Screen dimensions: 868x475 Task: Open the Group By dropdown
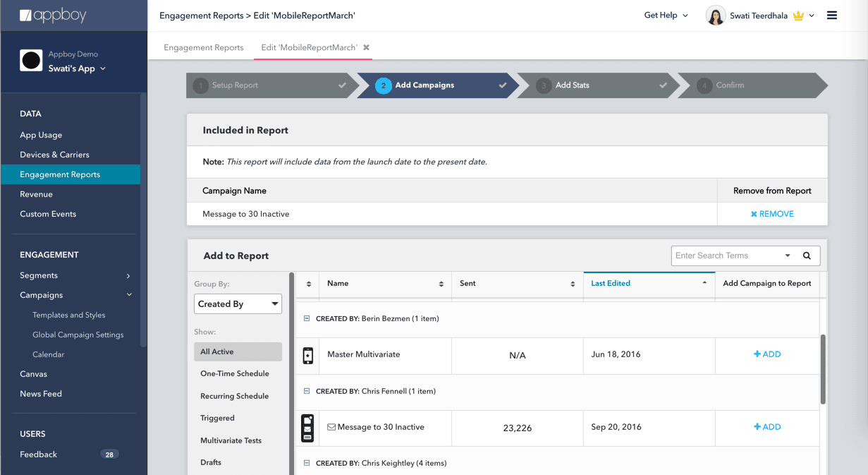(x=238, y=303)
